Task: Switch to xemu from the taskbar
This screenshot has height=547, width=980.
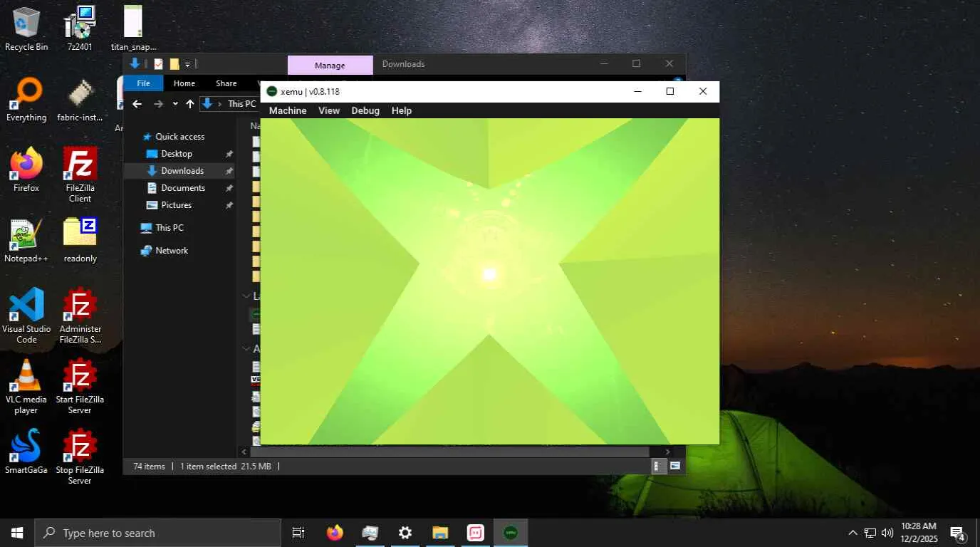Action: [511, 533]
